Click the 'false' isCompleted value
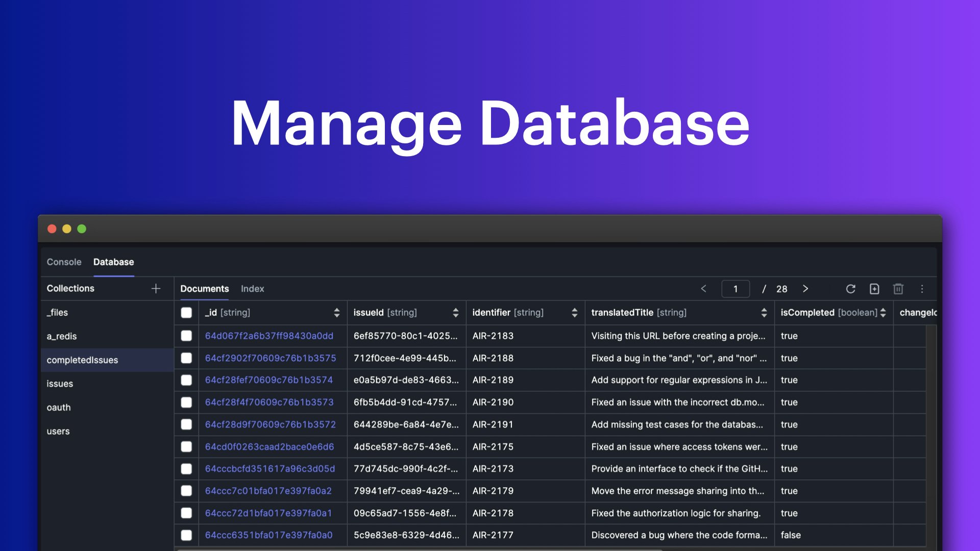Viewport: 980px width, 551px height. click(791, 535)
